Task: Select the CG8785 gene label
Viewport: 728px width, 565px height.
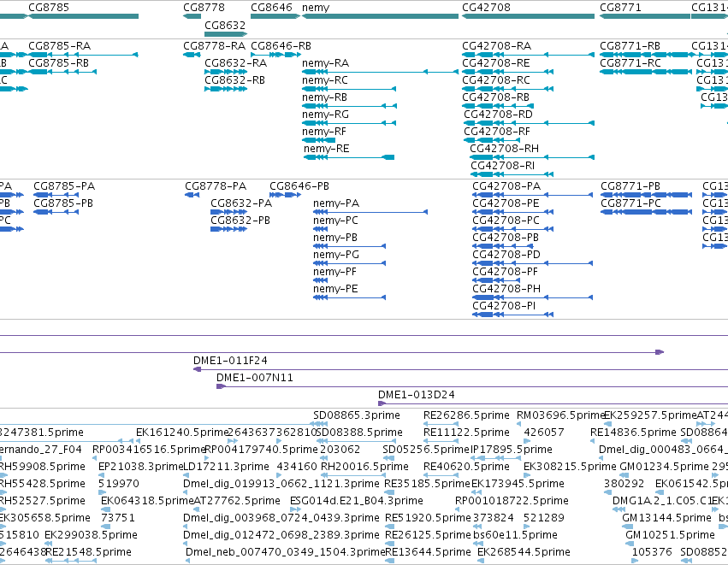Action: pos(49,8)
